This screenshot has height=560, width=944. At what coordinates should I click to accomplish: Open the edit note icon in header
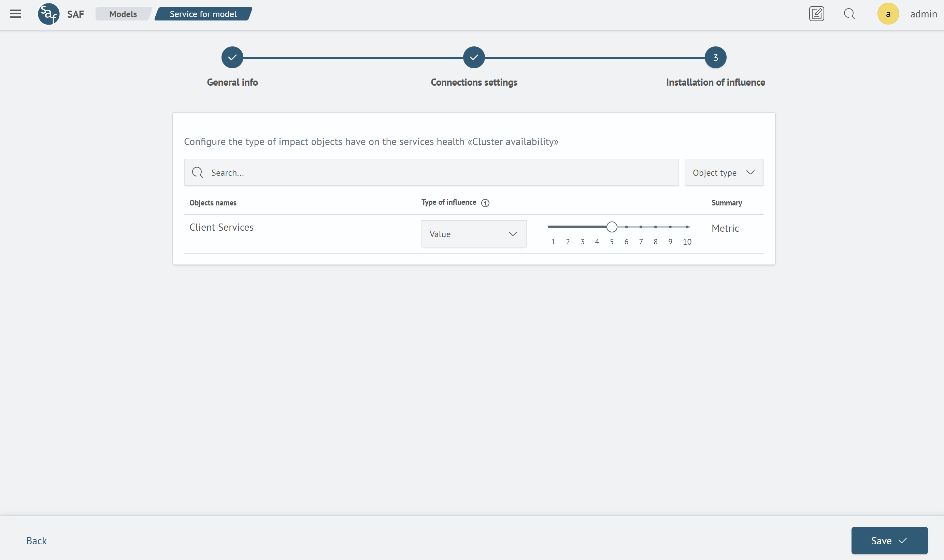click(x=816, y=14)
